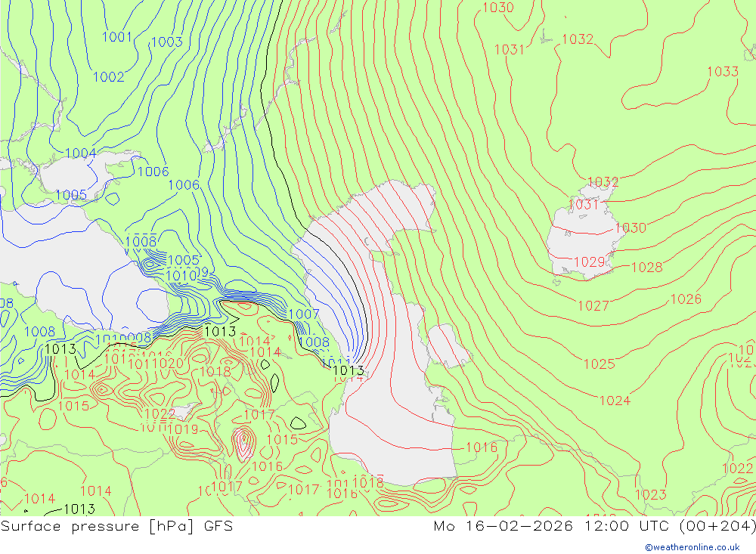Click the red 1029 isobar label
Viewport: 756px width, 554px height.
tap(589, 262)
